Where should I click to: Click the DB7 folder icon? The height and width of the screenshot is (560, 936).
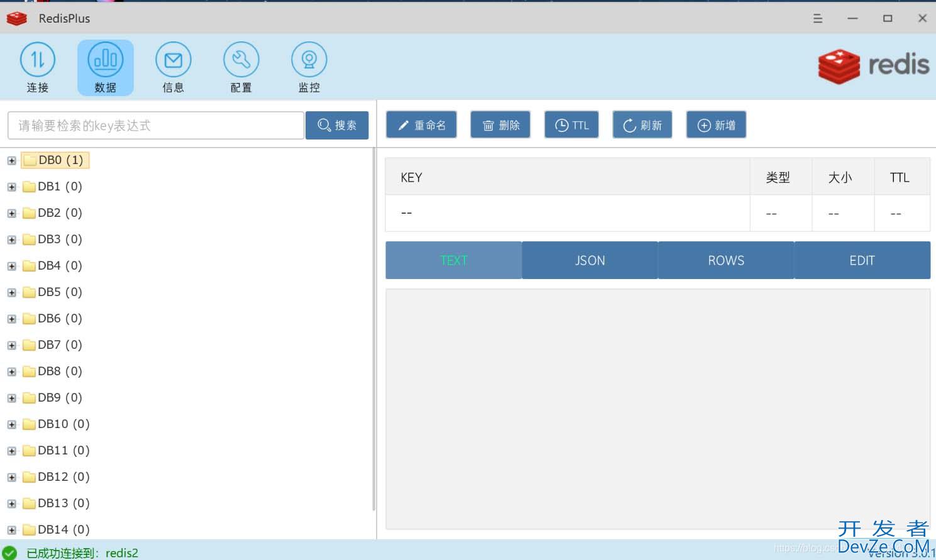[29, 345]
